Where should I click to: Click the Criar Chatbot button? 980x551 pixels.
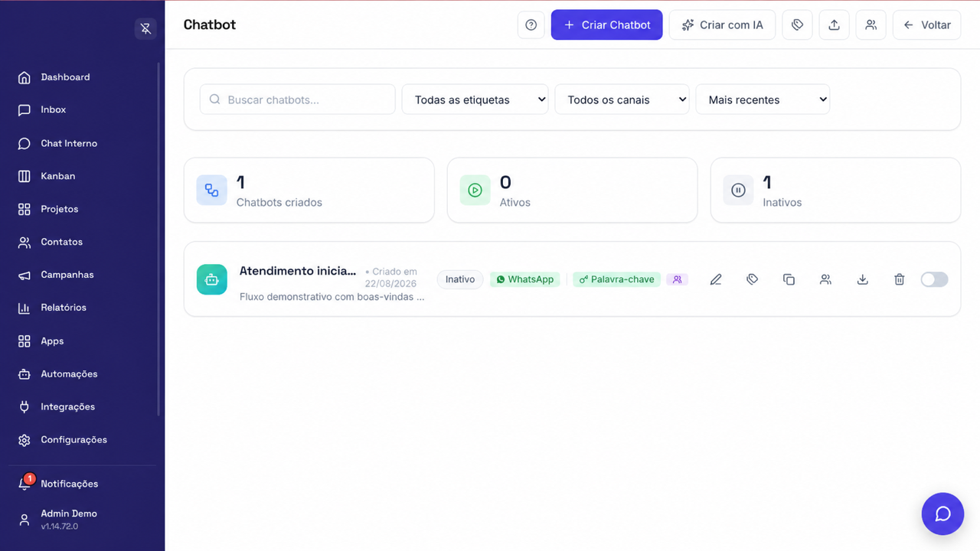tap(607, 24)
